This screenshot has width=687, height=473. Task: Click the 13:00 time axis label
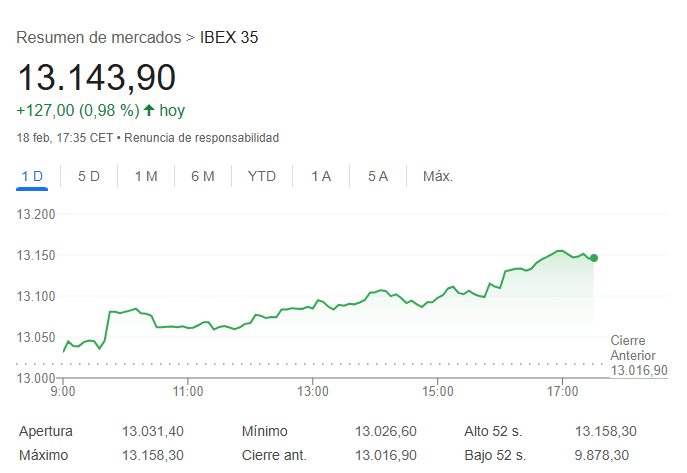click(313, 391)
